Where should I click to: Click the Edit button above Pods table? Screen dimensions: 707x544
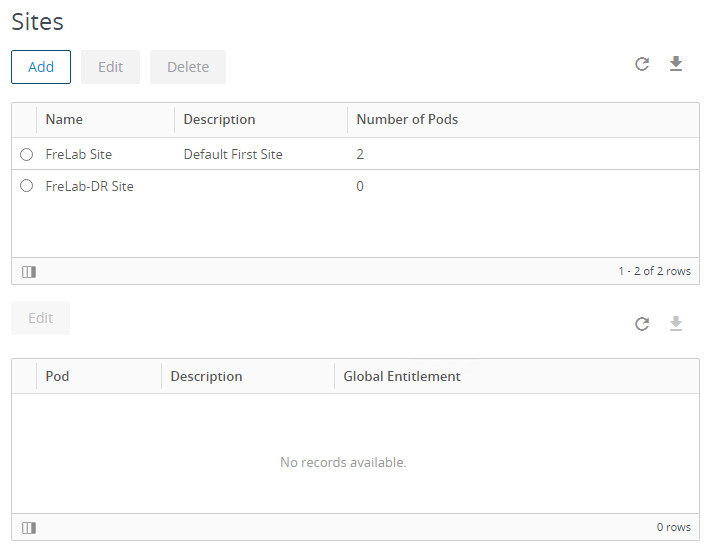[41, 318]
